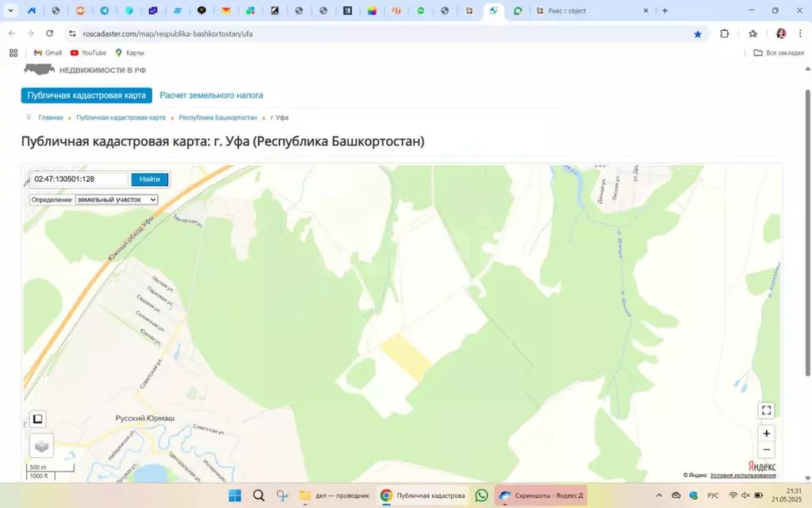
Task: Zoom in with the map plus button
Action: tap(766, 433)
